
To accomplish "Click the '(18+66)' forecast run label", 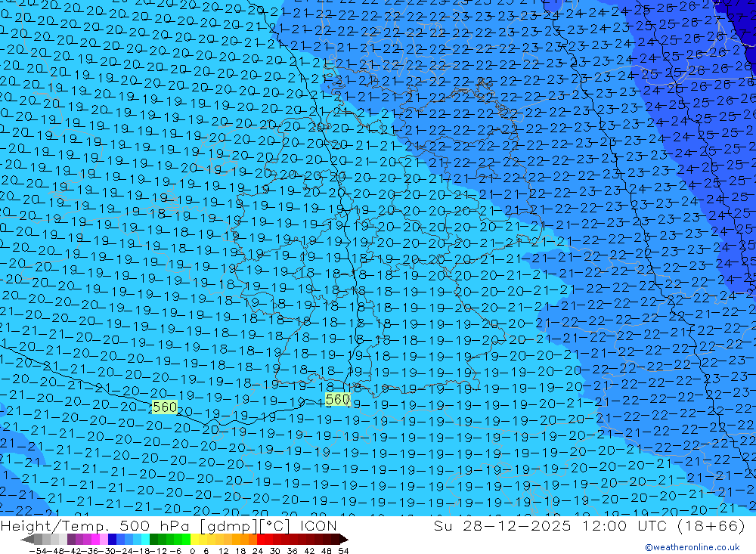I will 711,525.
